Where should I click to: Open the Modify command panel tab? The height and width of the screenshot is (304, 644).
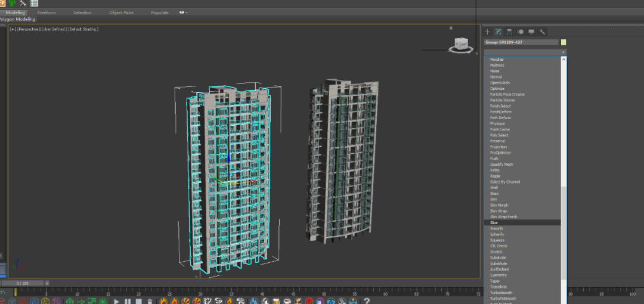498,32
